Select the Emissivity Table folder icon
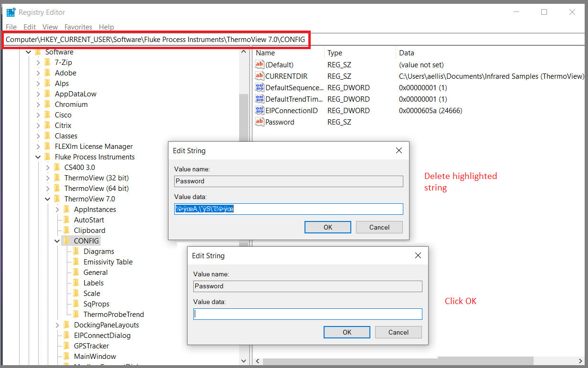Image resolution: width=588 pixels, height=368 pixels. coord(76,262)
